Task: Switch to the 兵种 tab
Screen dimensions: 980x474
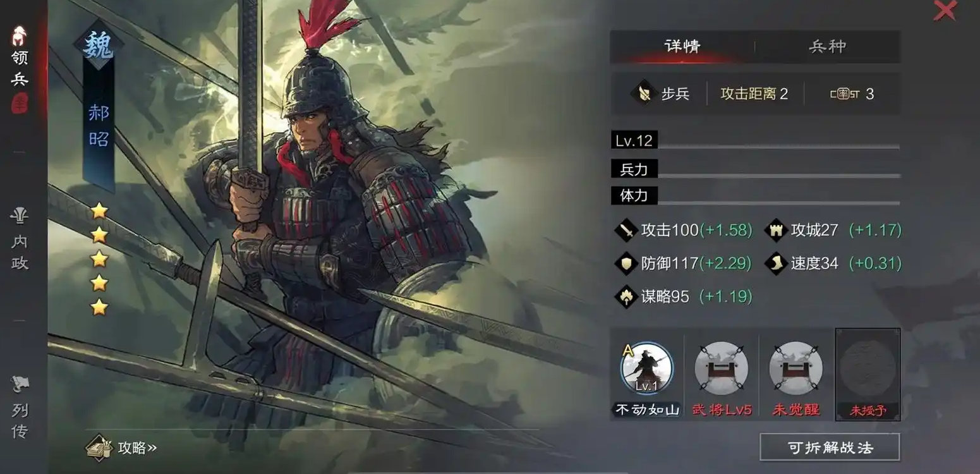Action: (828, 46)
